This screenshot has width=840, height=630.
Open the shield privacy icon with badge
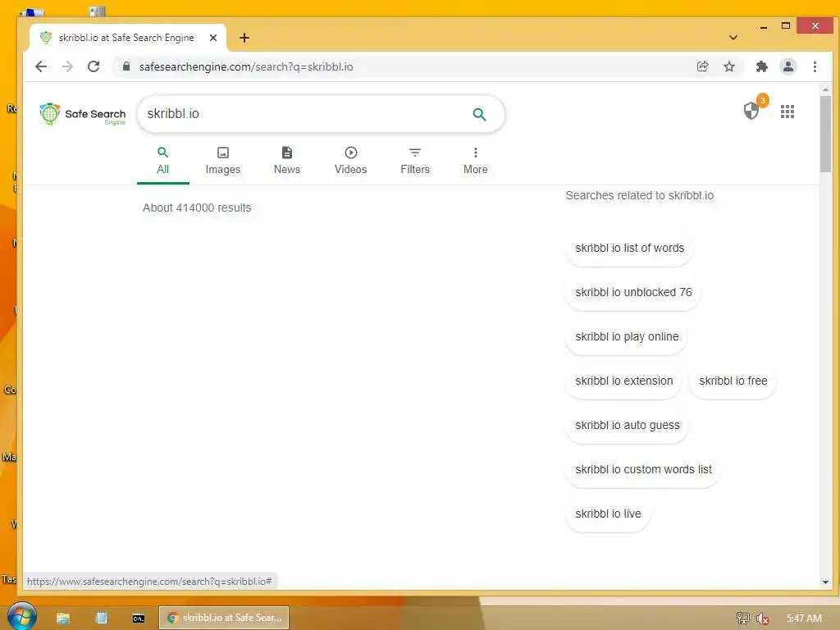pos(751,111)
